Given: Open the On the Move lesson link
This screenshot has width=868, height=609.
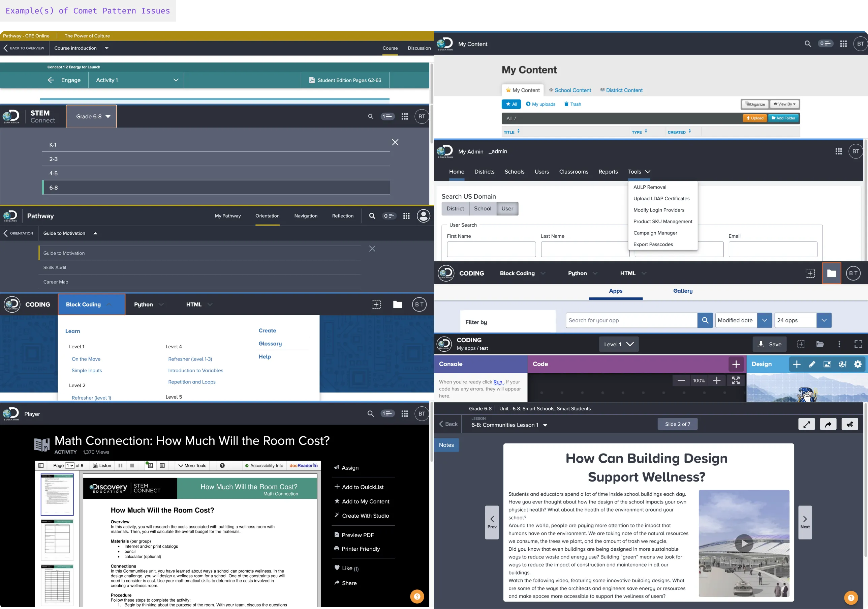Looking at the screenshot, I should tap(86, 359).
